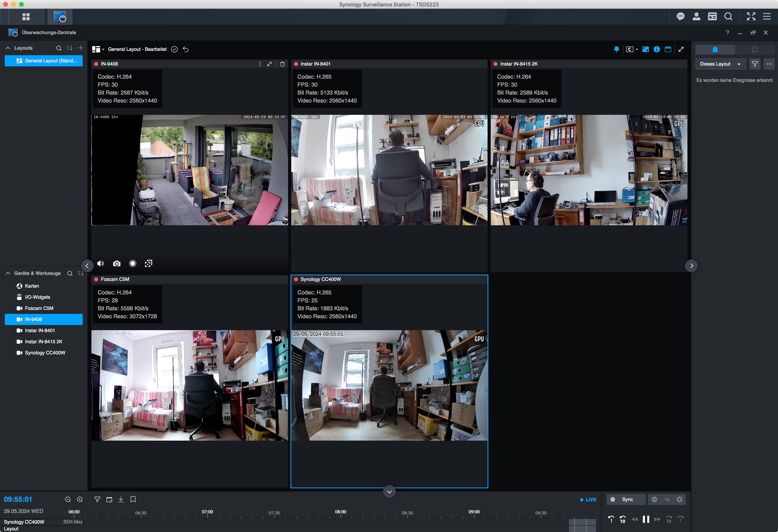Screen dimensions: 778x532
Task: Zoom in on the timeline
Action: pyautogui.click(x=80, y=499)
